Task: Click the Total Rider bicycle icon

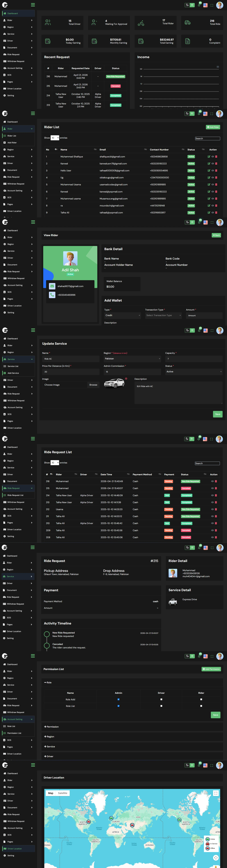Action: tap(141, 23)
